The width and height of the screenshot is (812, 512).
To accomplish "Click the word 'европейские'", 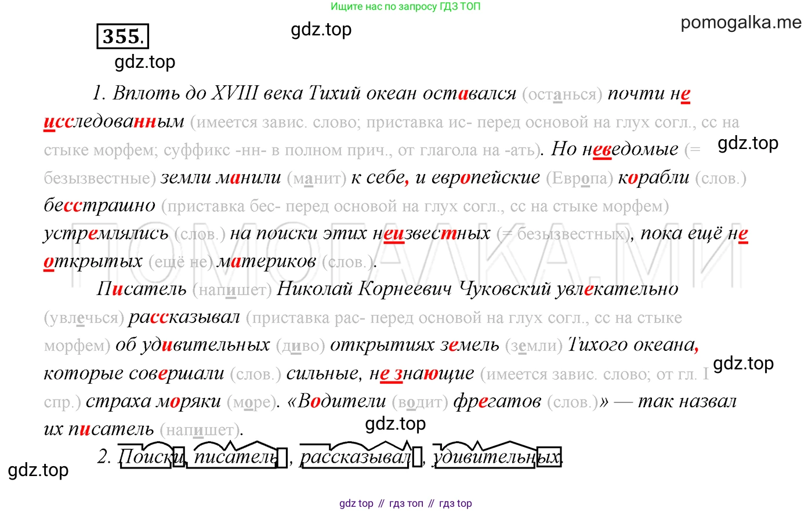I will [x=477, y=177].
